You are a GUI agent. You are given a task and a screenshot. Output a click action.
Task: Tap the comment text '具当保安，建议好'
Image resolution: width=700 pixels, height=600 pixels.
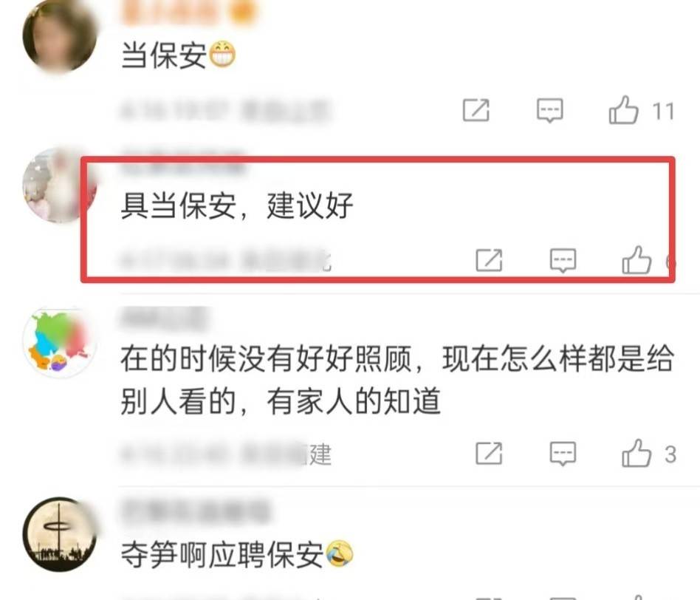click(237, 206)
